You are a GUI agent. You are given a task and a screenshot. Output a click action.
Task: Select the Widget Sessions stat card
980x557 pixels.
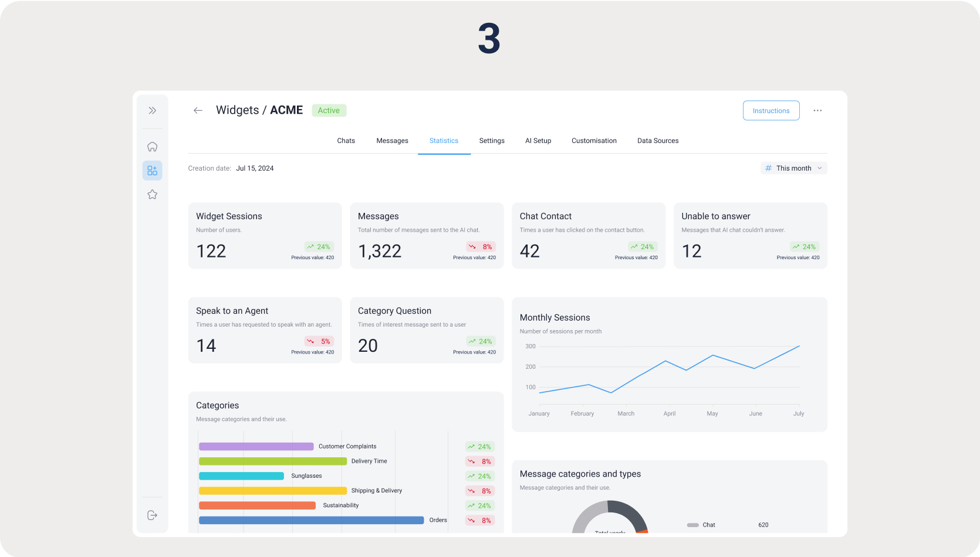click(265, 236)
